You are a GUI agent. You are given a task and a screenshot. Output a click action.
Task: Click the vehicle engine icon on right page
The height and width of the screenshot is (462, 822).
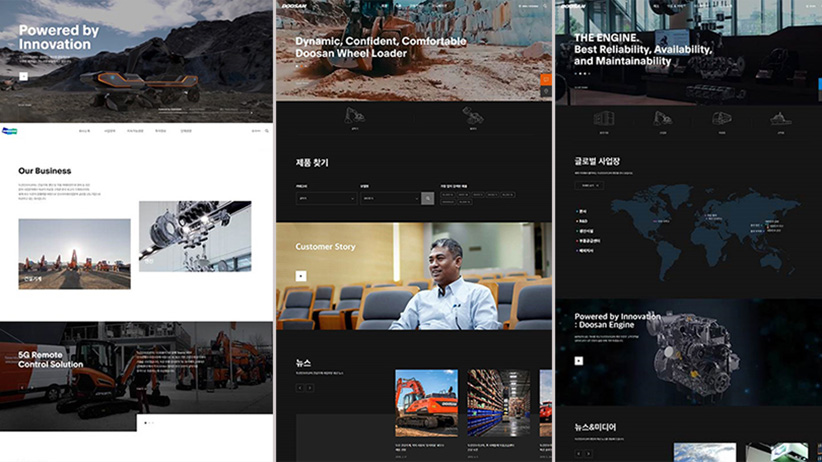721,119
